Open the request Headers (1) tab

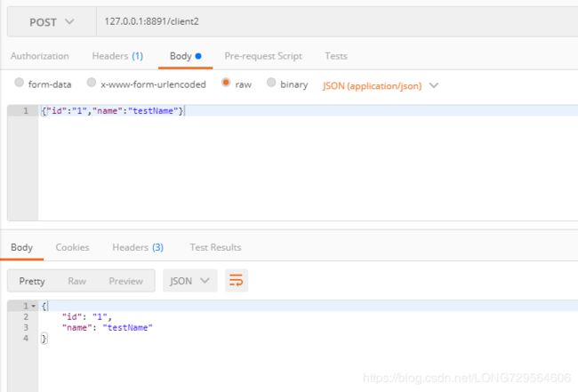point(117,56)
